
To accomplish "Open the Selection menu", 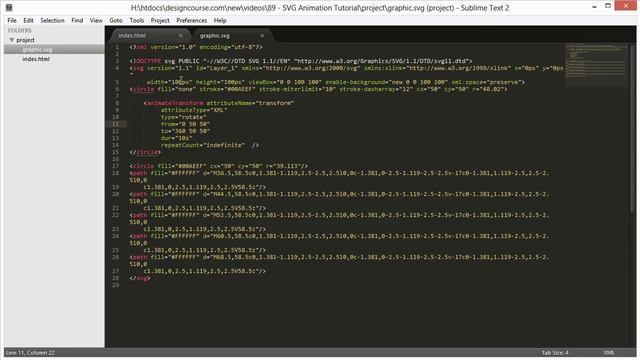I will 52,20.
